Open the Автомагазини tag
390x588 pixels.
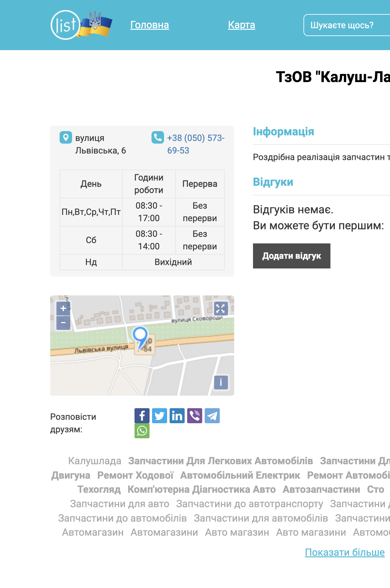pos(164,532)
